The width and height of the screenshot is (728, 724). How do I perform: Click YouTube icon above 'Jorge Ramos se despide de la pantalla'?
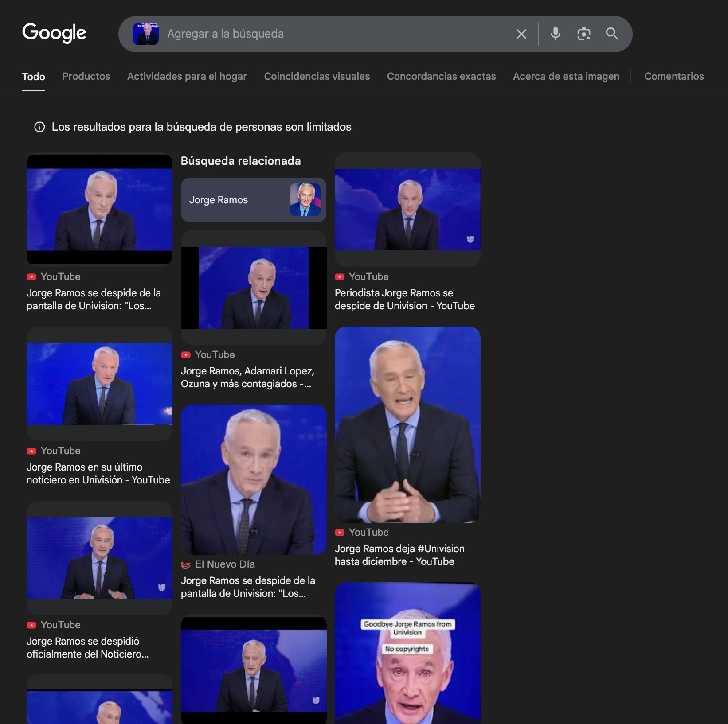pyautogui.click(x=31, y=277)
